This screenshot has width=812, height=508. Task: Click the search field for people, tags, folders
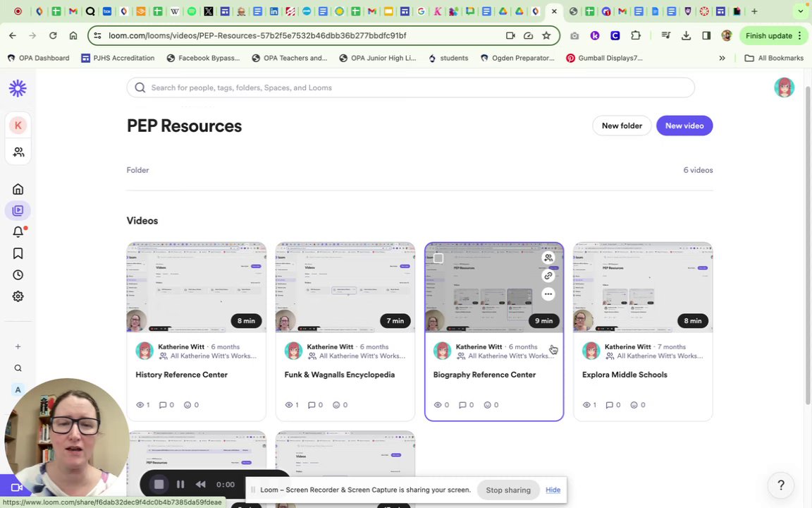click(x=410, y=87)
